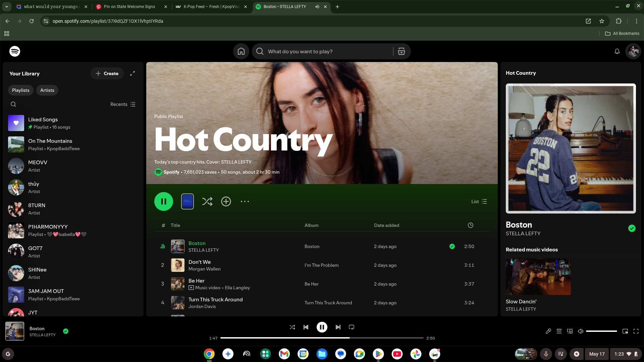Go back to the previous track
Viewport: 644px width, 362px height.
pyautogui.click(x=306, y=327)
